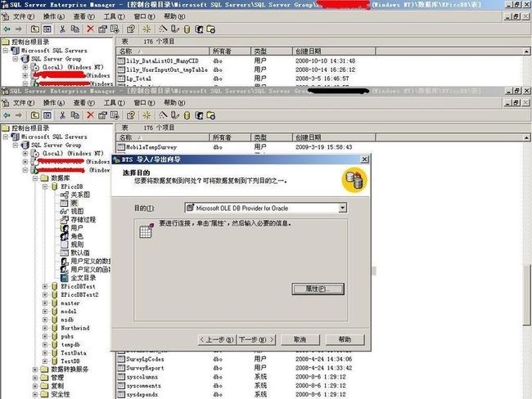Collapse the EPiccDB database node

[45, 186]
